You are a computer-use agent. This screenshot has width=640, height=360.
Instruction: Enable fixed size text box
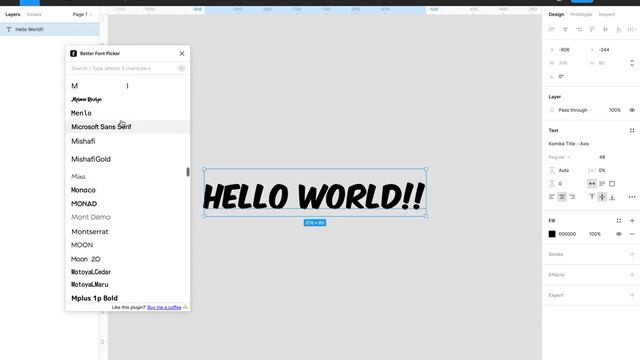[x=612, y=184]
